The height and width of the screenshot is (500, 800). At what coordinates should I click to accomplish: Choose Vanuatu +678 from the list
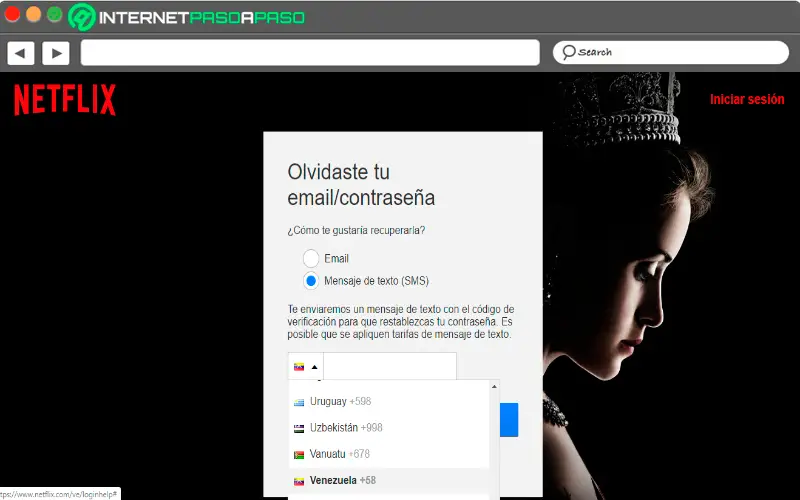[389, 454]
